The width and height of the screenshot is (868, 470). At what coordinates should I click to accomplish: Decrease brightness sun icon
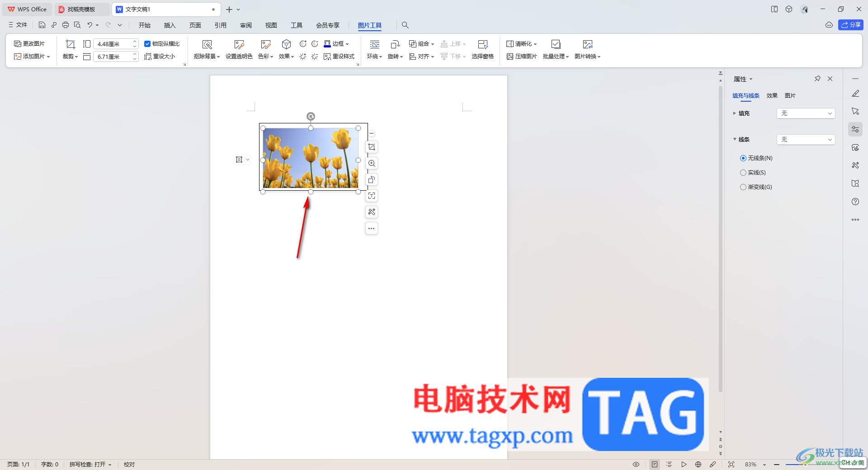[x=315, y=56]
